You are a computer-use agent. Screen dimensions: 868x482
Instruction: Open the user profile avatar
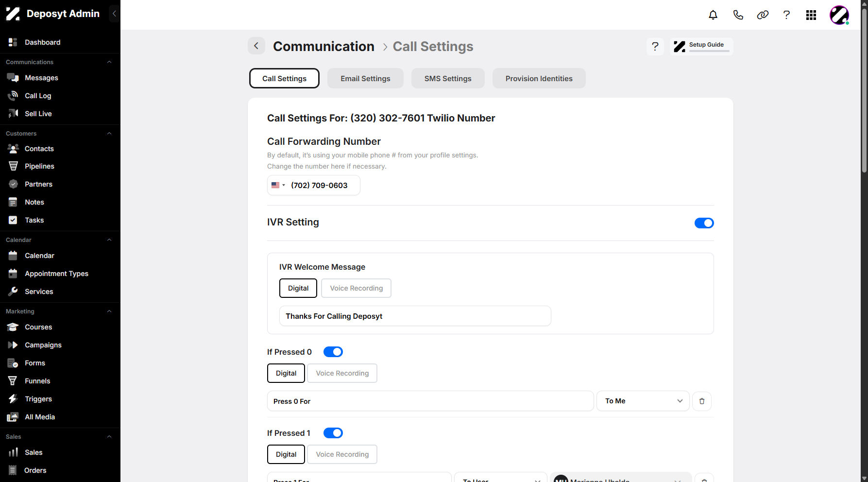click(x=839, y=15)
